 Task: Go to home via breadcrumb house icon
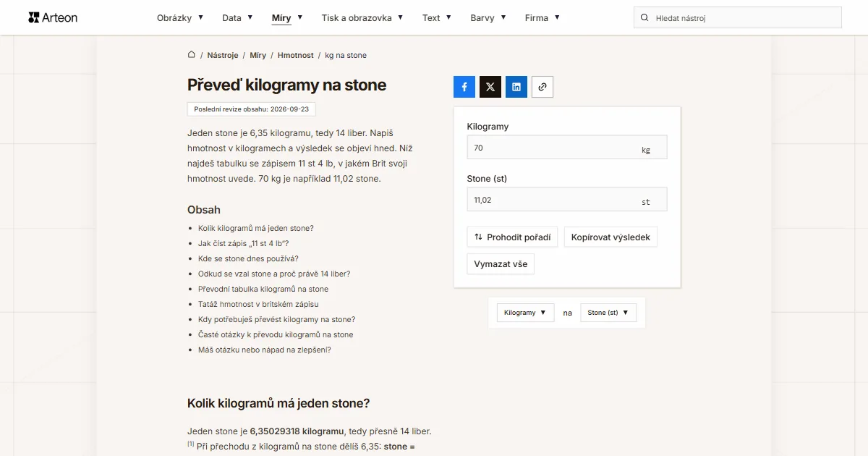point(192,55)
